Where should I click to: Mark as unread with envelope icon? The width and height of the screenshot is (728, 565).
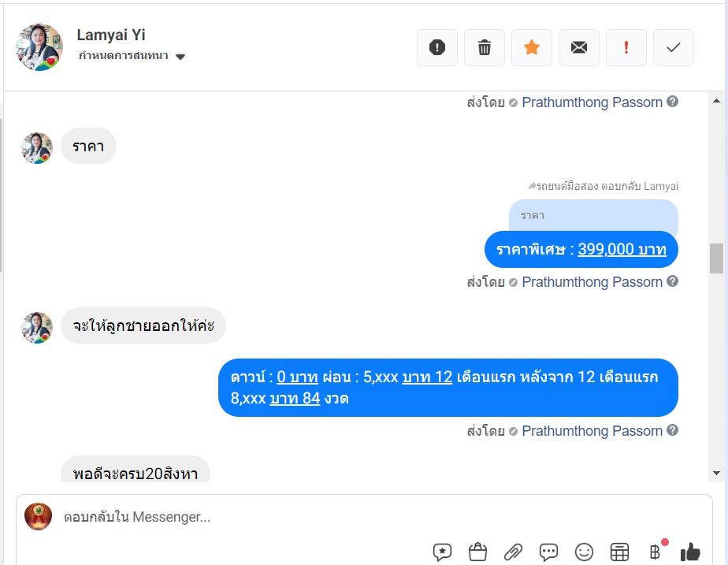click(578, 47)
